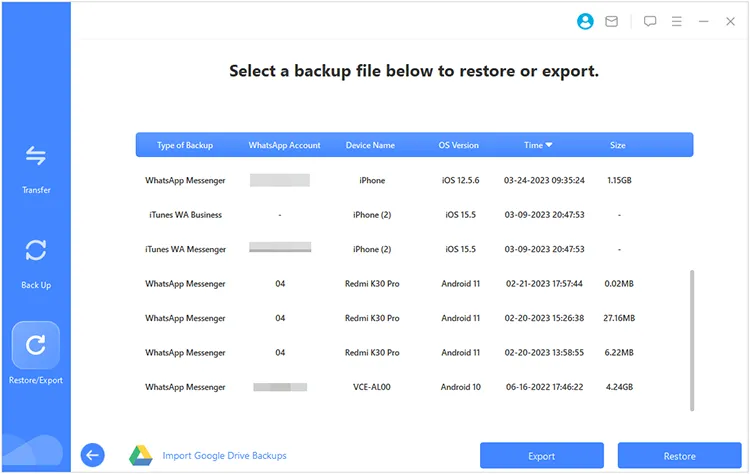Click the blurred account in first row

point(280,180)
